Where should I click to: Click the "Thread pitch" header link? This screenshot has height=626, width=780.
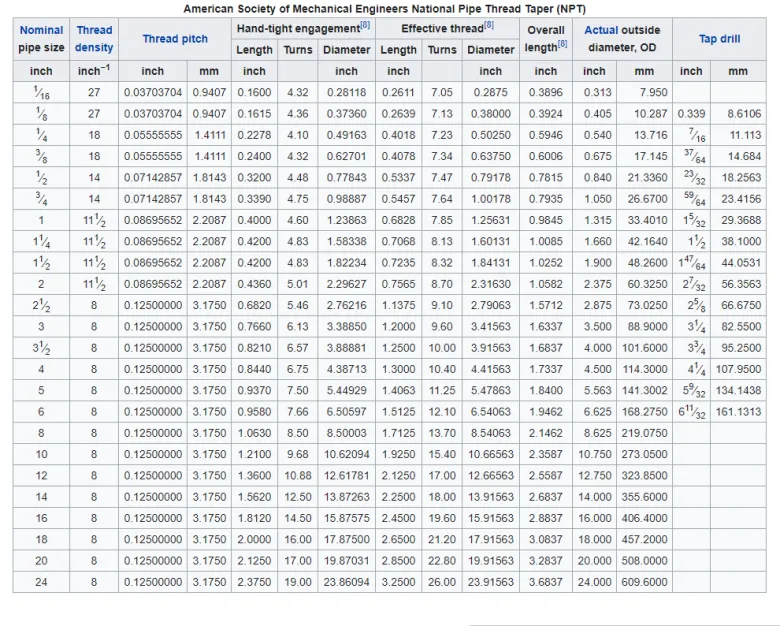(174, 39)
